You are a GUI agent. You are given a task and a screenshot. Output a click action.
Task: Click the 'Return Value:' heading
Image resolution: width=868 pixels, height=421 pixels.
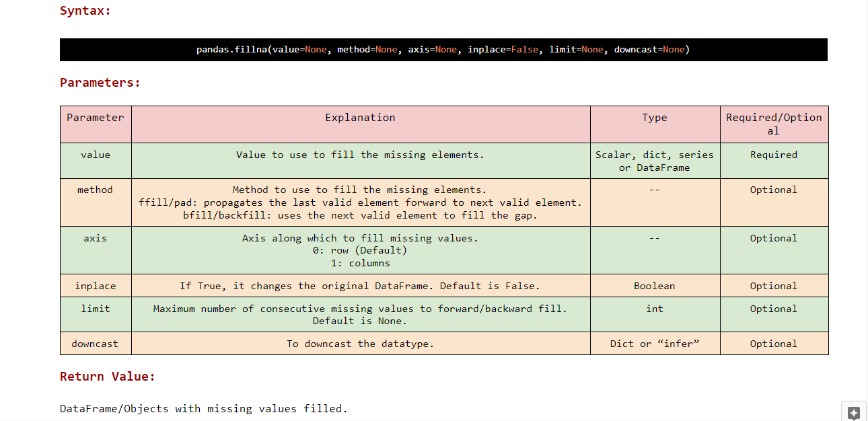(x=108, y=377)
